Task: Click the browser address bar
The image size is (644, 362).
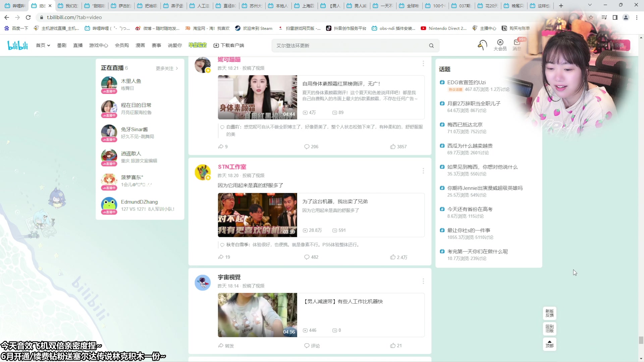Action: (x=302, y=17)
